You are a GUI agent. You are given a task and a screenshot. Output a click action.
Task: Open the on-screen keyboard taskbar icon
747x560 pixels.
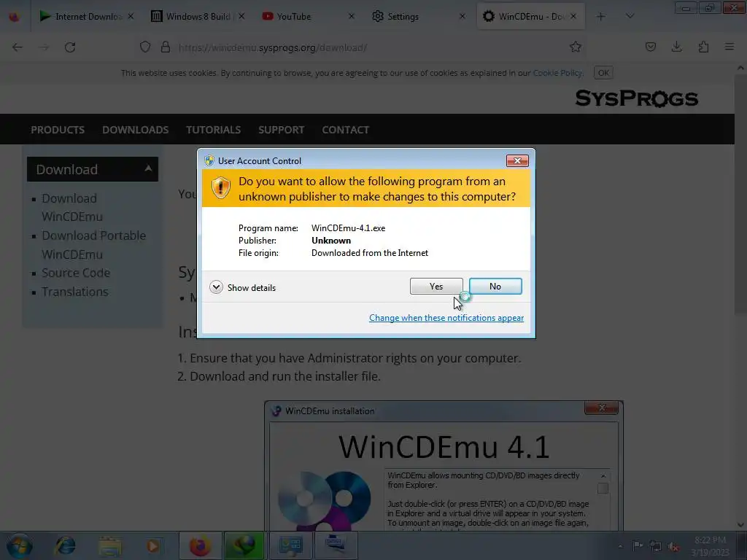[x=336, y=545]
